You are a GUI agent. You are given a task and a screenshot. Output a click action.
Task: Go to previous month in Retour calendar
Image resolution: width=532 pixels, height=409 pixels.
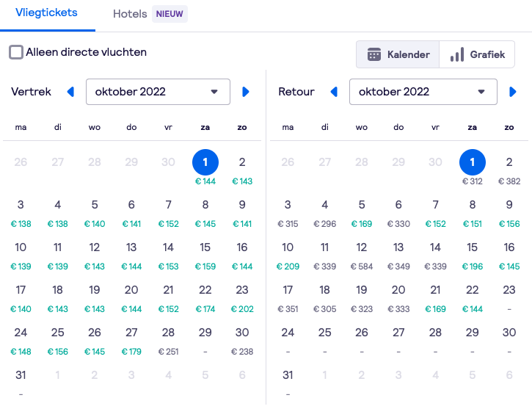click(335, 92)
